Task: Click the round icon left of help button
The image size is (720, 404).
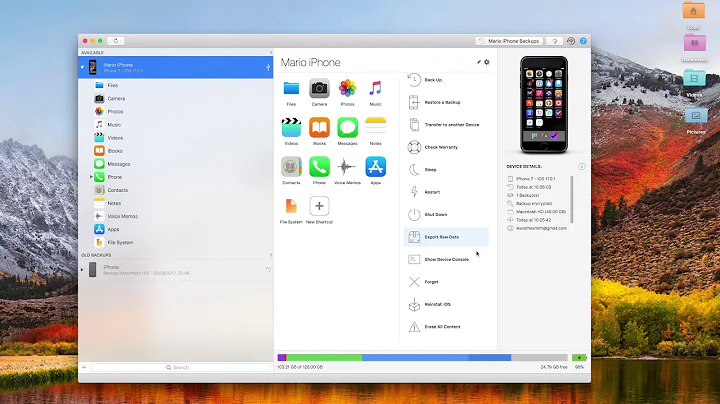Action: (571, 41)
